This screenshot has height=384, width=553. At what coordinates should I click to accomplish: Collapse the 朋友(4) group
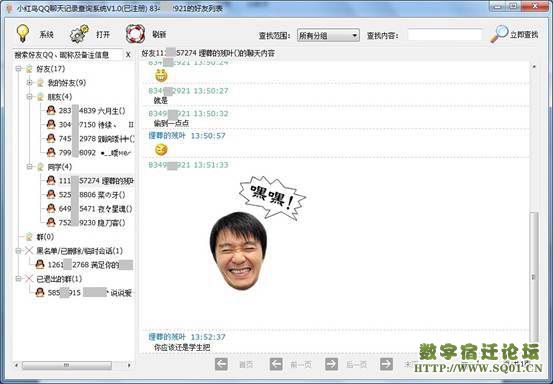point(30,97)
